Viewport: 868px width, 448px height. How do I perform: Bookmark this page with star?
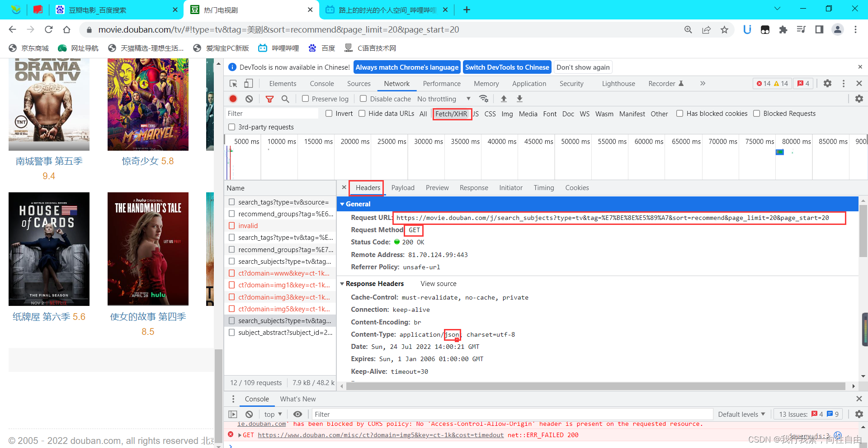point(724,29)
